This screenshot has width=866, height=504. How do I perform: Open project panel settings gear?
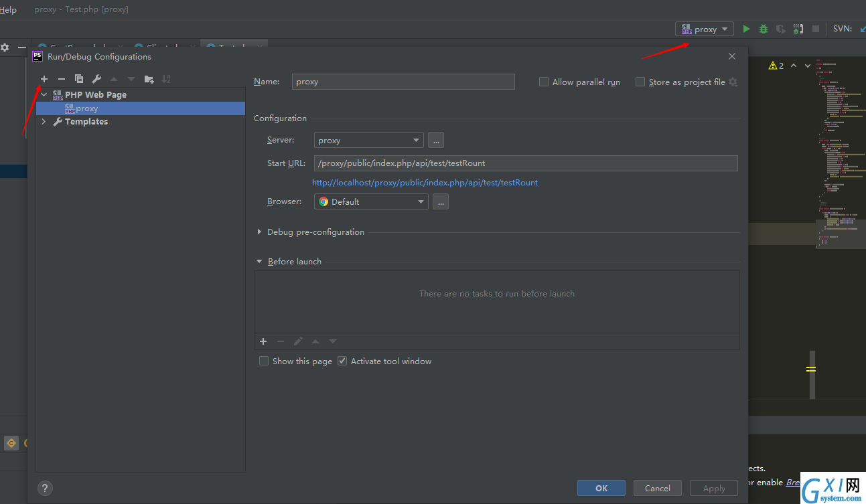click(5, 48)
